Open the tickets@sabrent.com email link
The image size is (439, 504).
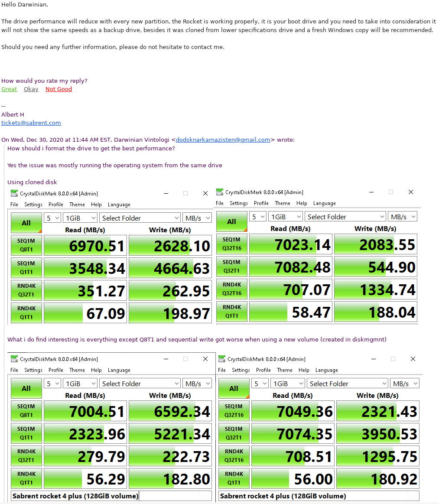(31, 123)
